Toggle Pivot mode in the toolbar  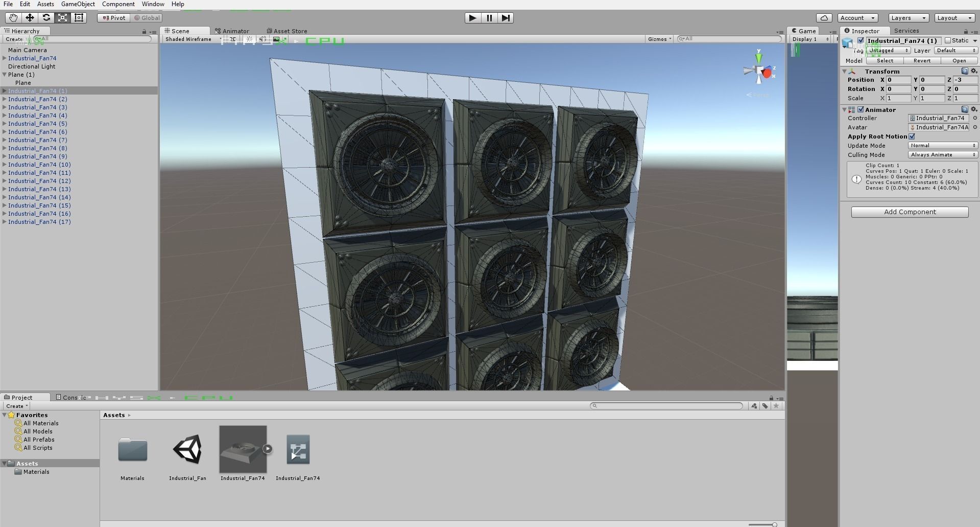click(113, 17)
